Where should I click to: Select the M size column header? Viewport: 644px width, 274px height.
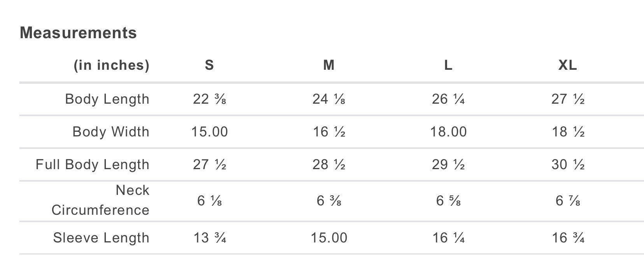pos(329,65)
